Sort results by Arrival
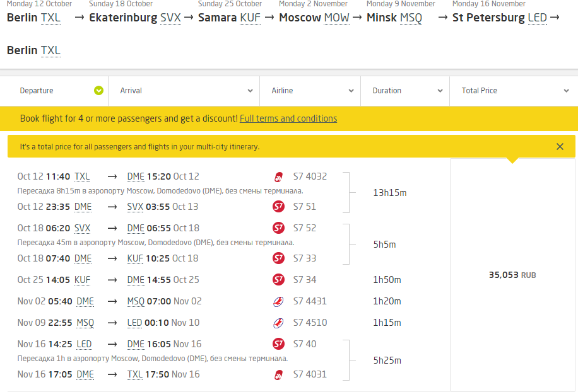Viewport: 578px width, 392px height. point(184,91)
